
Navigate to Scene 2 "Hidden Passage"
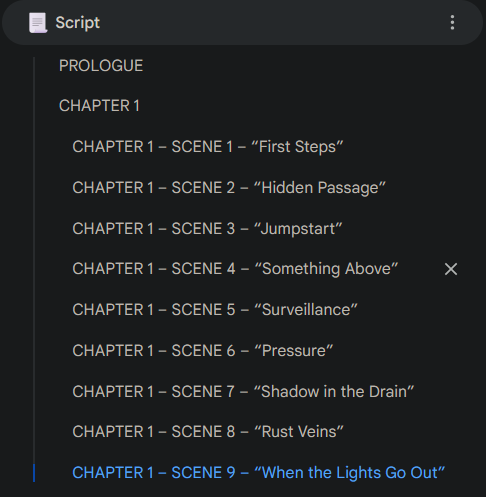click(229, 188)
